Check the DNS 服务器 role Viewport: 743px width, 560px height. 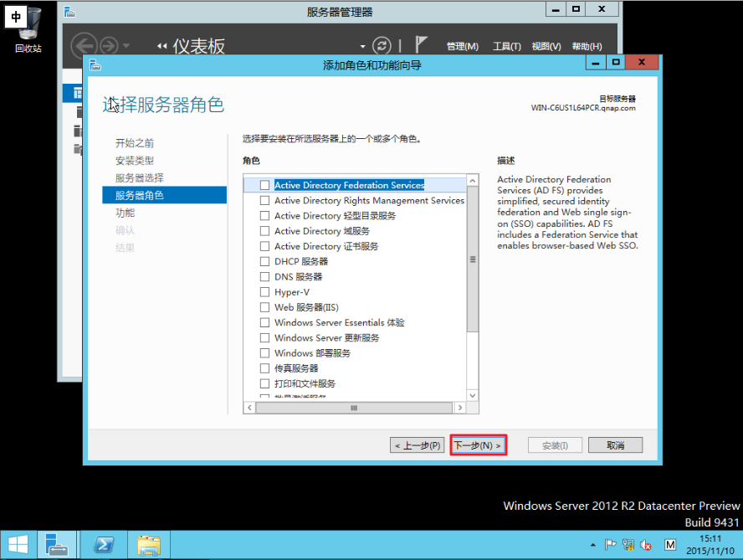coord(265,276)
